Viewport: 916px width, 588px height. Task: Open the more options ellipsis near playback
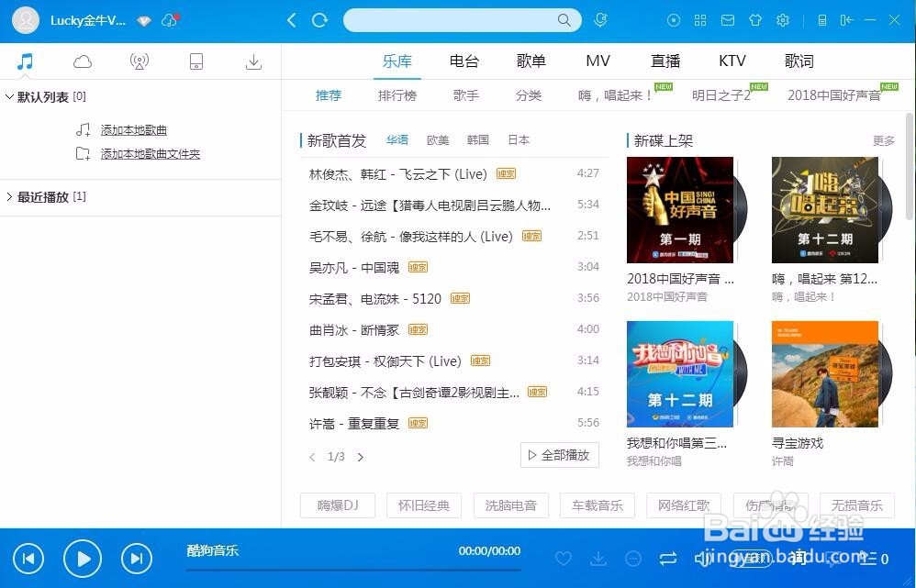[x=632, y=558]
